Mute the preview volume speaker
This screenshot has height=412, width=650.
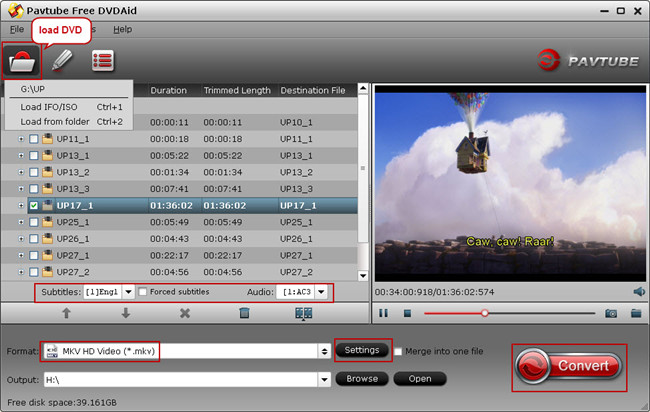click(x=639, y=292)
